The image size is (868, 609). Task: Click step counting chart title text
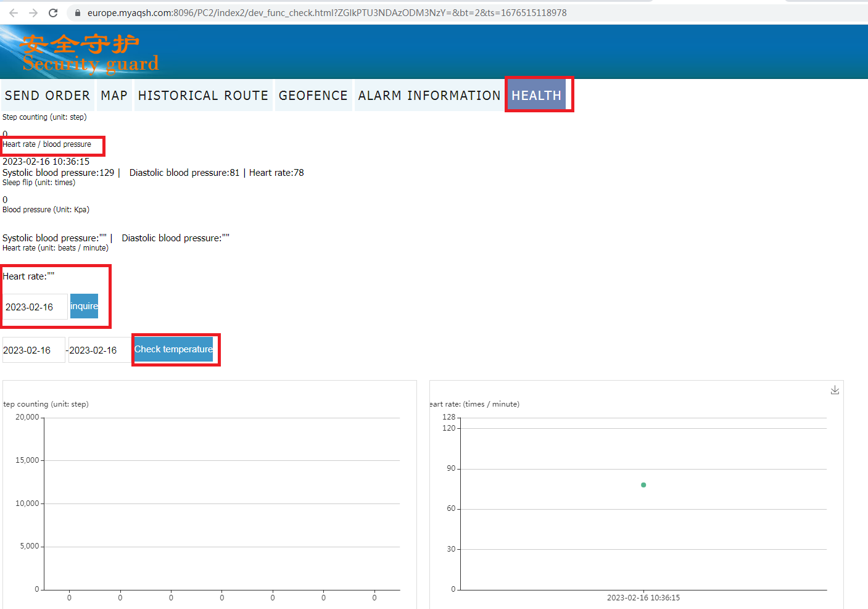pyautogui.click(x=46, y=404)
